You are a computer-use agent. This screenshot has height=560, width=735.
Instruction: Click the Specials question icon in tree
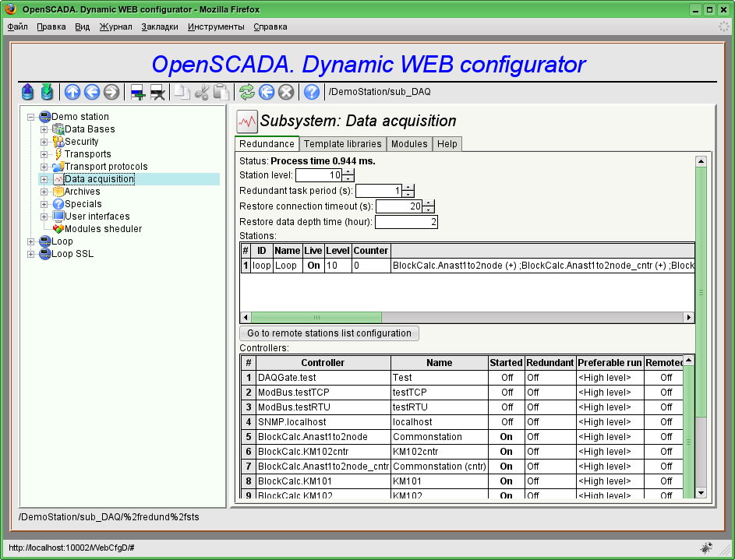pos(58,204)
